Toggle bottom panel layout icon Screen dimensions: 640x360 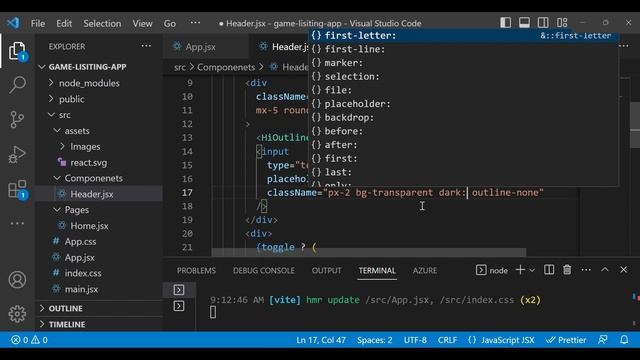point(524,23)
